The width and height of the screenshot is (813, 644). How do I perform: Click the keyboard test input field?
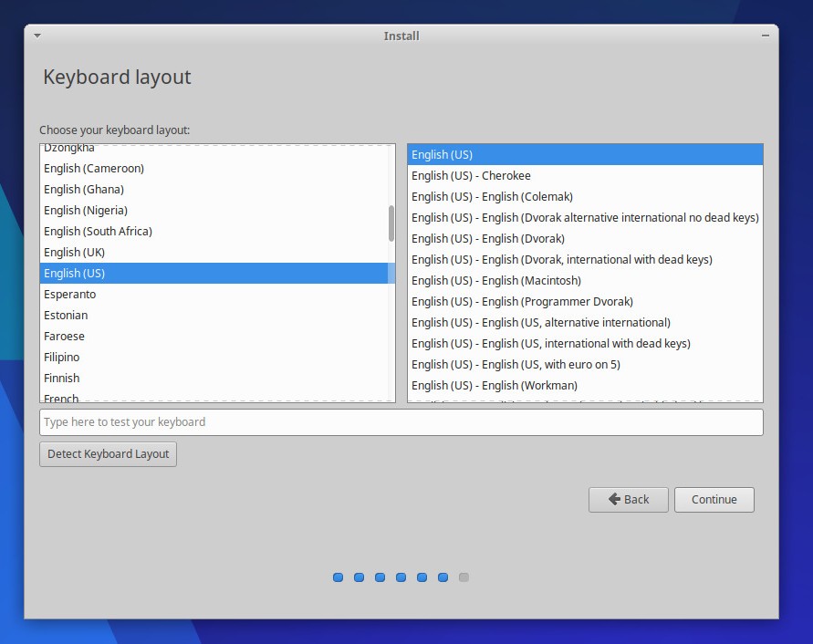click(401, 422)
